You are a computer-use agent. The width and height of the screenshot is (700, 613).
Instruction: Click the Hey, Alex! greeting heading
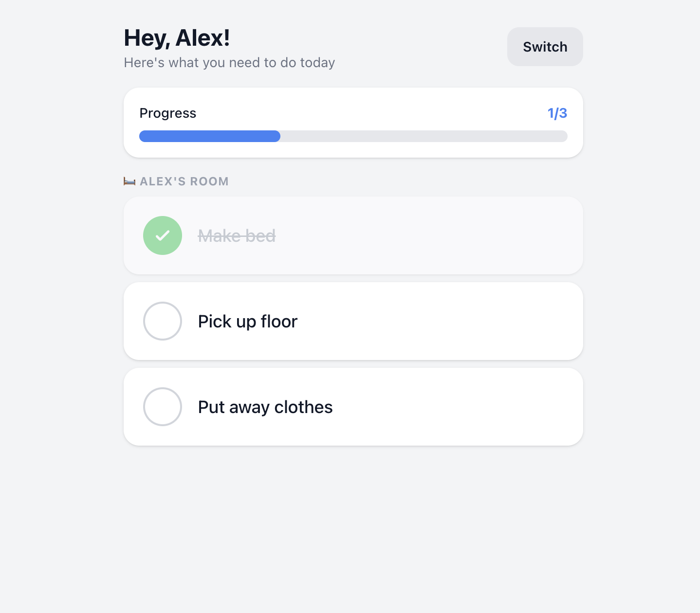[177, 37]
